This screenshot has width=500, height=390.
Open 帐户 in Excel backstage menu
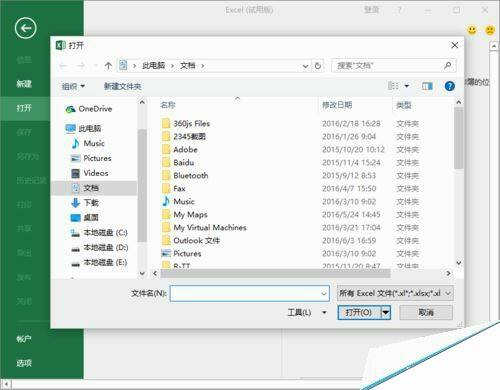point(24,339)
